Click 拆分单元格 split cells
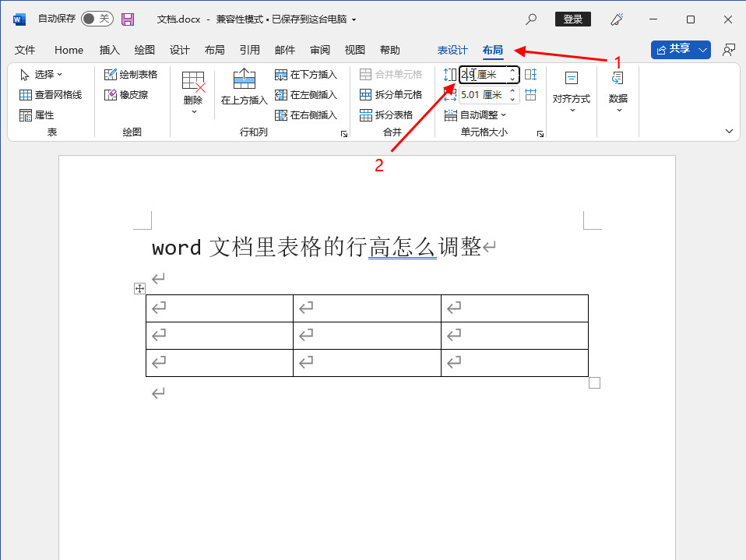 (x=391, y=95)
